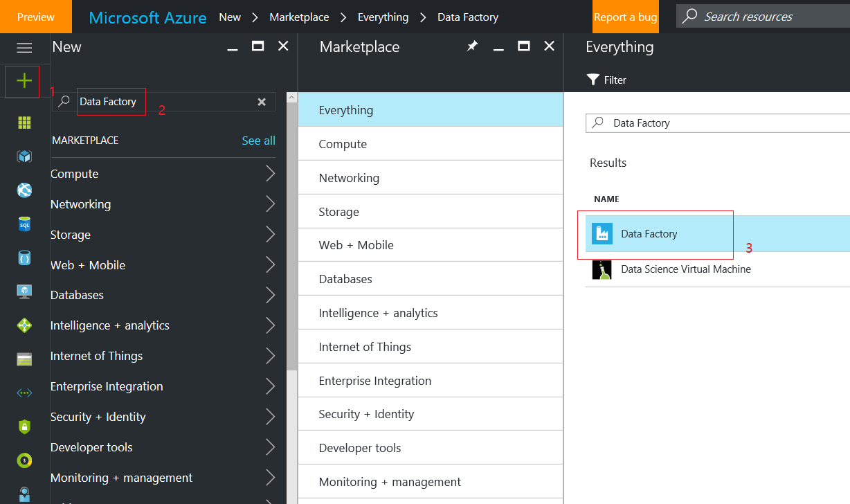Click the Report a bug button
This screenshot has height=504, width=850.
click(625, 17)
